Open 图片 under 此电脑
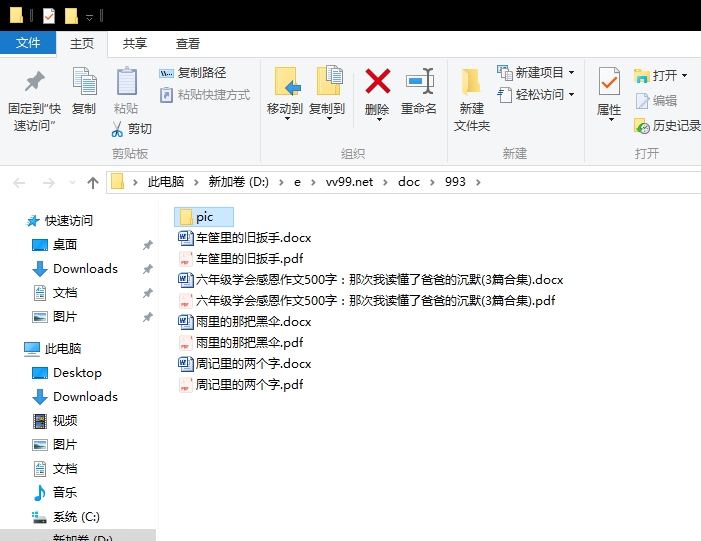 pos(55,445)
